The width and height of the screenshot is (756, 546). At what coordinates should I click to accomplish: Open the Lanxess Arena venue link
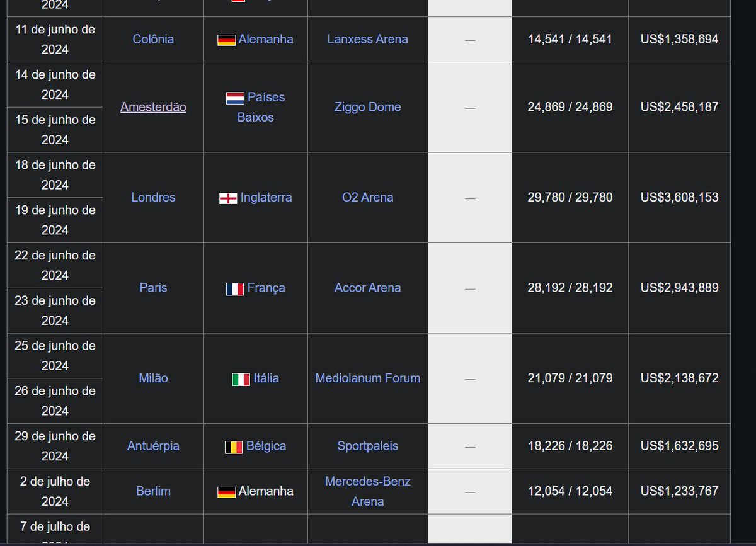point(368,39)
